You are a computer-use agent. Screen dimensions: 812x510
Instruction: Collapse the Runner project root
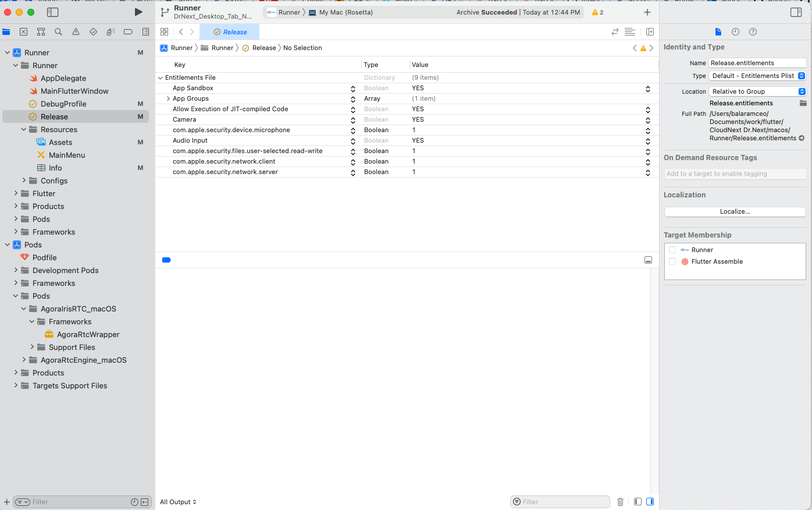click(x=7, y=52)
